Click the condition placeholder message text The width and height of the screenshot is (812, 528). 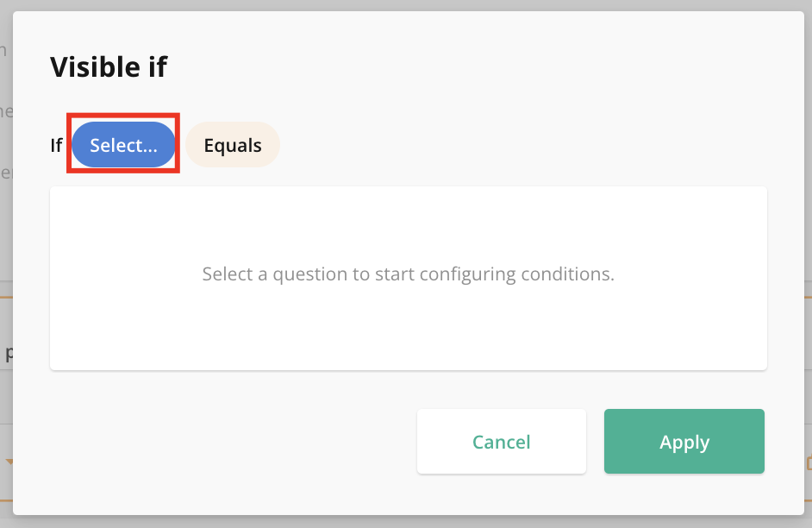tap(408, 273)
